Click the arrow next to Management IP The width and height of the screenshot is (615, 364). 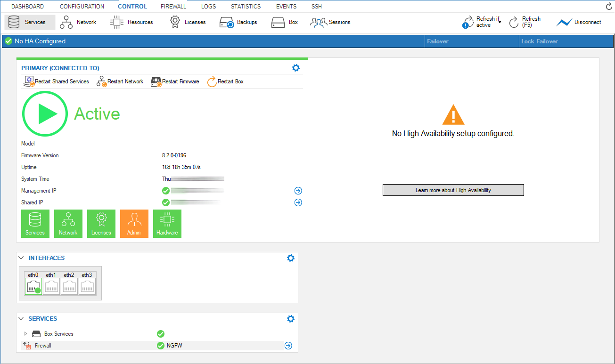tap(298, 191)
